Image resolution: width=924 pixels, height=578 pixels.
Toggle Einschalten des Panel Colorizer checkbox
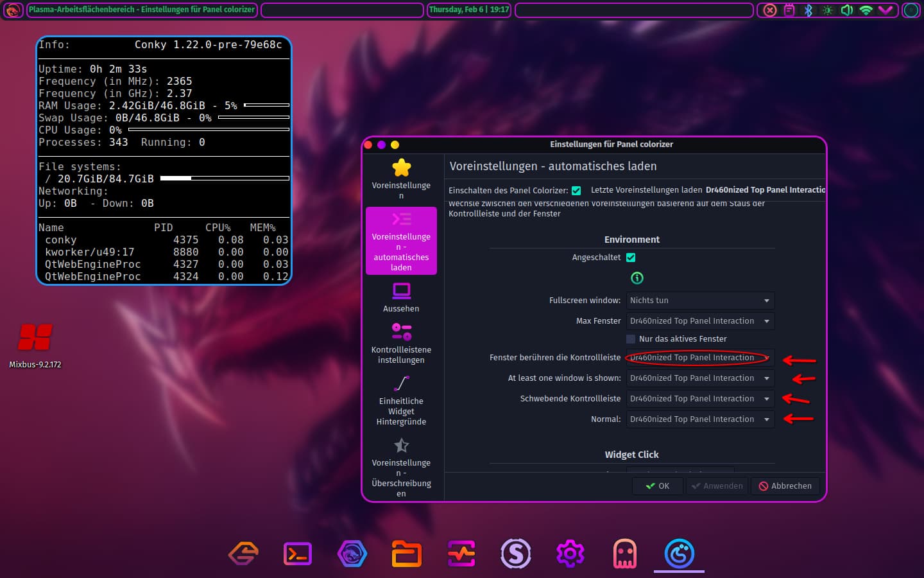click(576, 191)
